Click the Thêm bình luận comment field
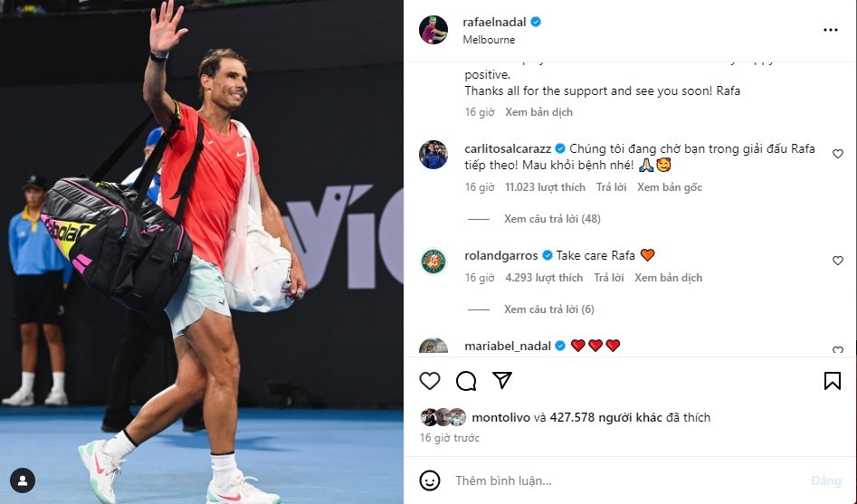This screenshot has height=504, width=857. click(x=629, y=480)
